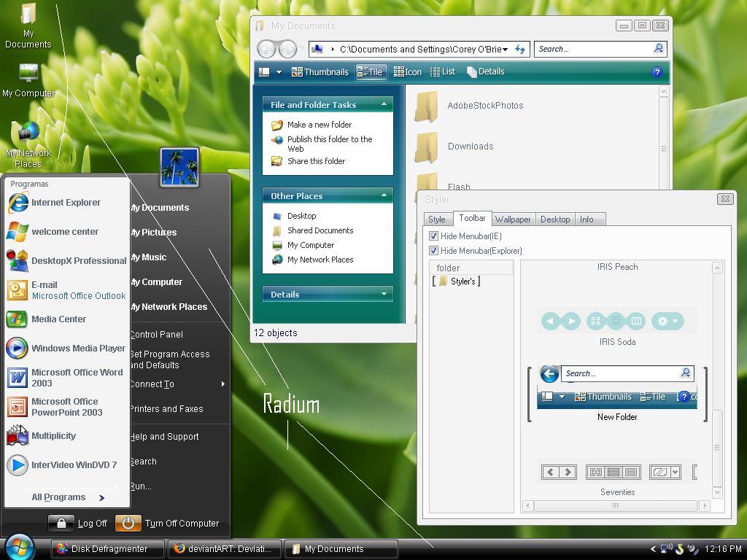Switch to Icon view
This screenshot has width=747, height=560.
(407, 72)
